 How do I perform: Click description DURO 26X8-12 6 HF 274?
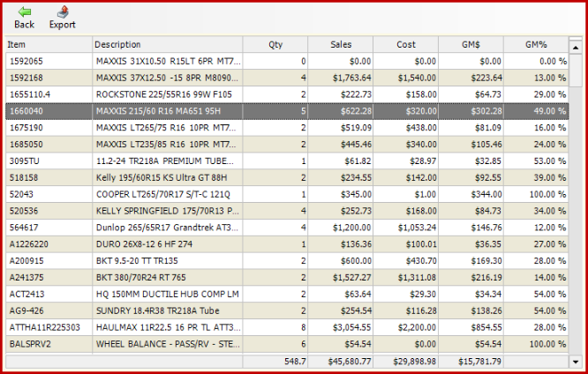pos(145,244)
